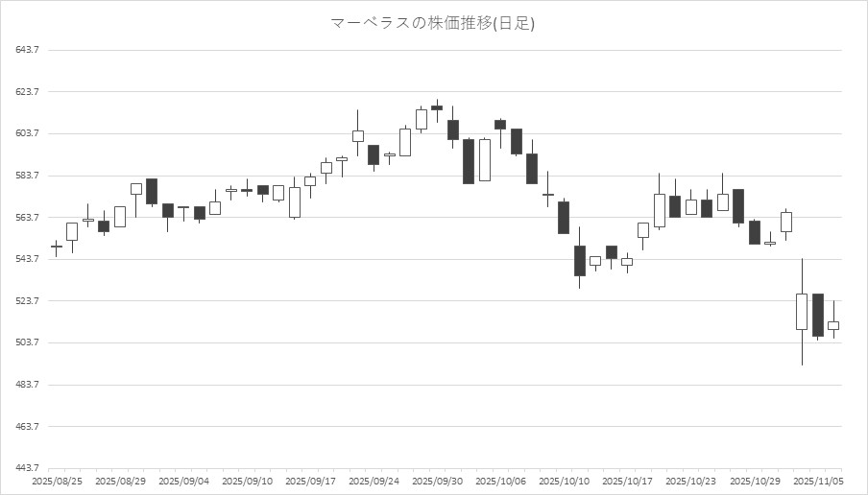Click the first candlestick at far left
Screen dimensions: 868x495
coord(57,247)
